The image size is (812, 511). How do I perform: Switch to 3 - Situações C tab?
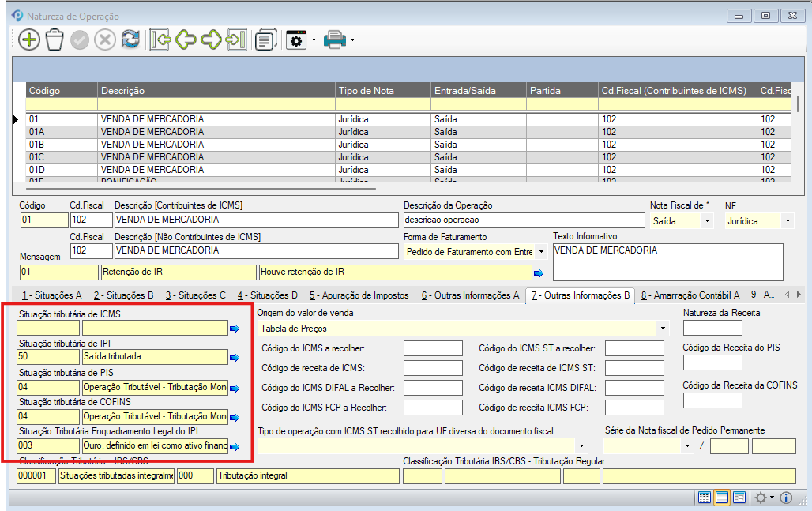[196, 295]
